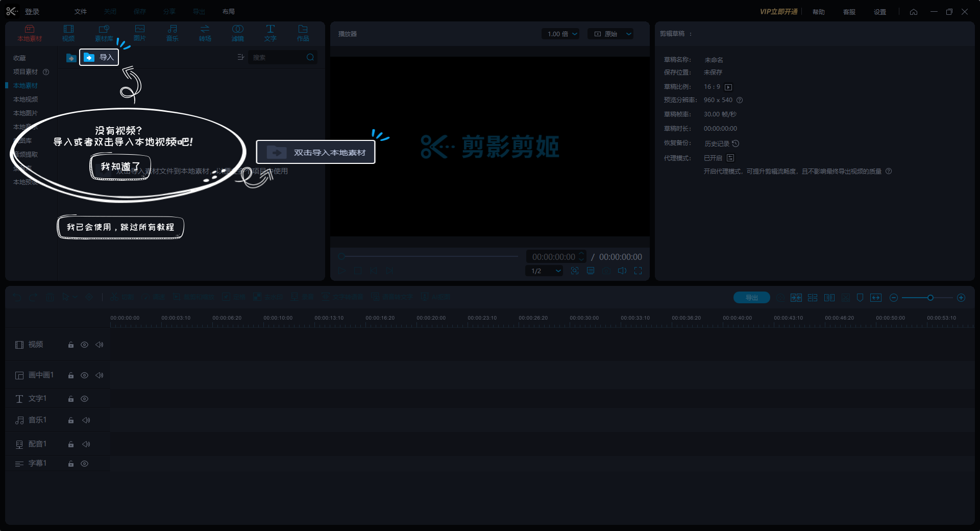Click the timeline preview-axis icon
The width and height of the screenshot is (980, 531).
(829, 298)
